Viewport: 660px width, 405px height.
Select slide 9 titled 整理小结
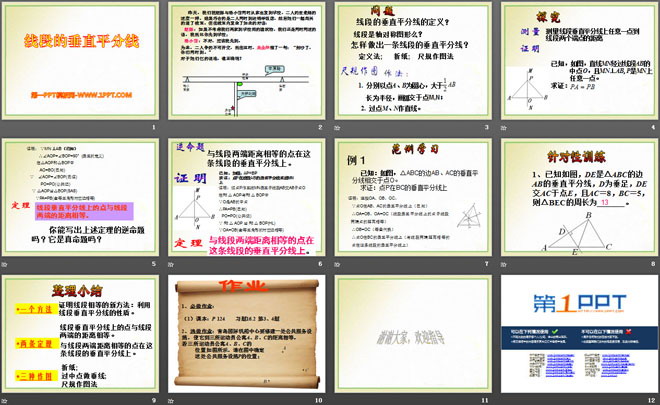tap(80, 334)
